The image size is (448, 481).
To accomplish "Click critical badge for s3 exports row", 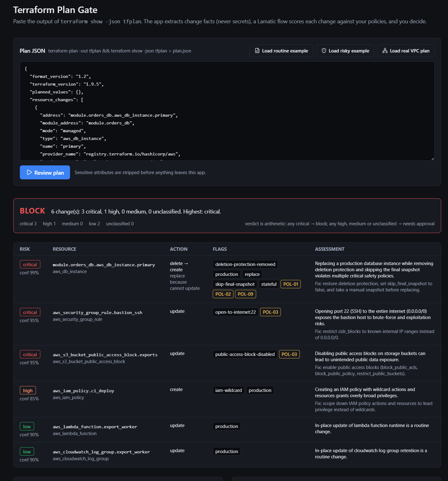I will tap(30, 354).
